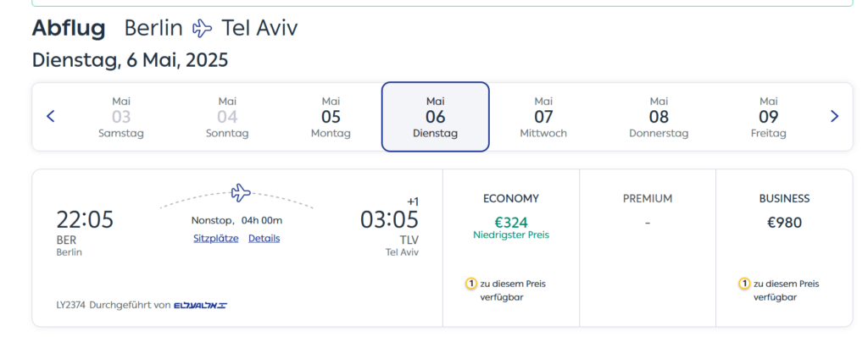Choose Montag Mai 05 in date strip
Image resolution: width=868 pixels, height=337 pixels.
pyautogui.click(x=331, y=117)
